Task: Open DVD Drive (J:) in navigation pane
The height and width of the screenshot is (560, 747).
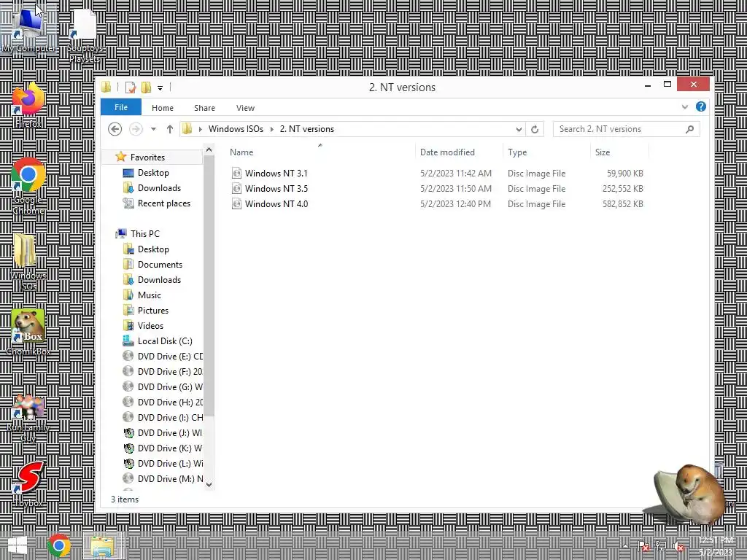Action: 163,433
